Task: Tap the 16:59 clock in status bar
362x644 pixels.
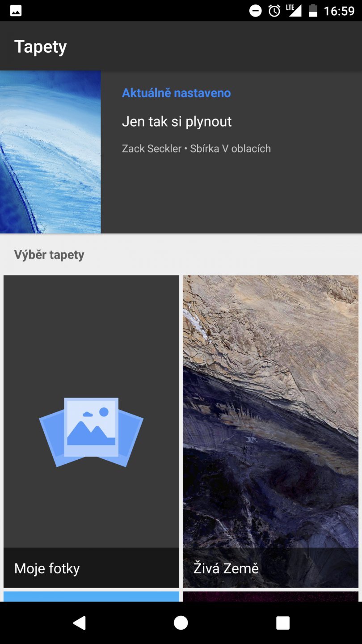Action: (339, 11)
